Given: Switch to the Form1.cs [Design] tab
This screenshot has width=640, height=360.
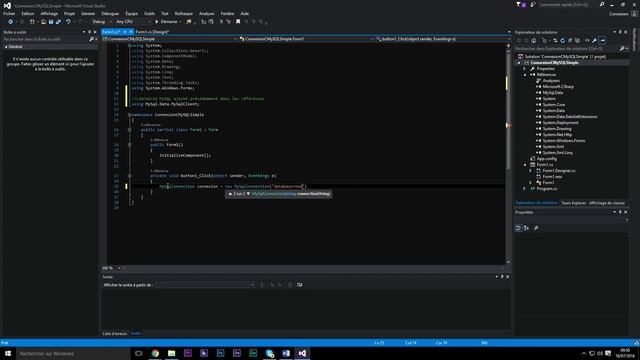Looking at the screenshot, I should point(152,32).
